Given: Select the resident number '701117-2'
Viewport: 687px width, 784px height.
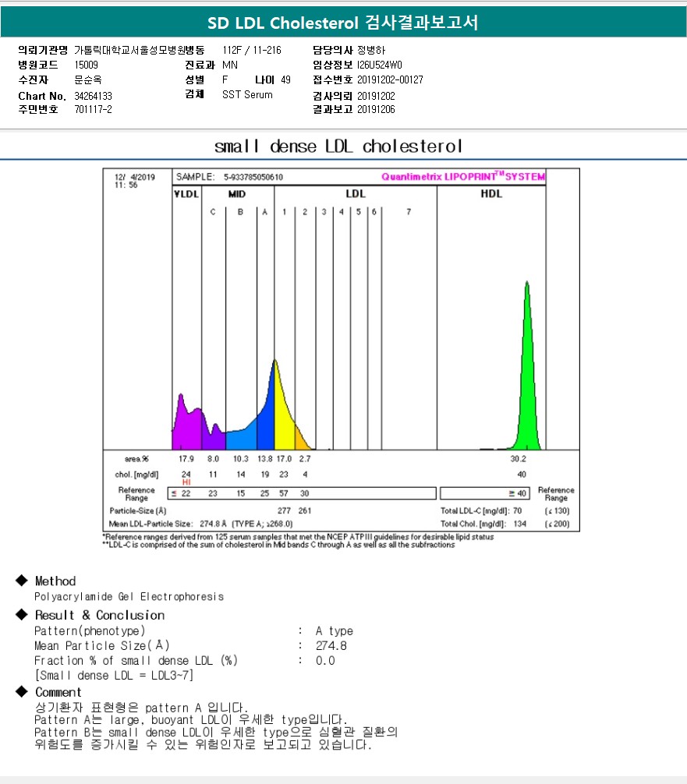Looking at the screenshot, I should [93, 109].
